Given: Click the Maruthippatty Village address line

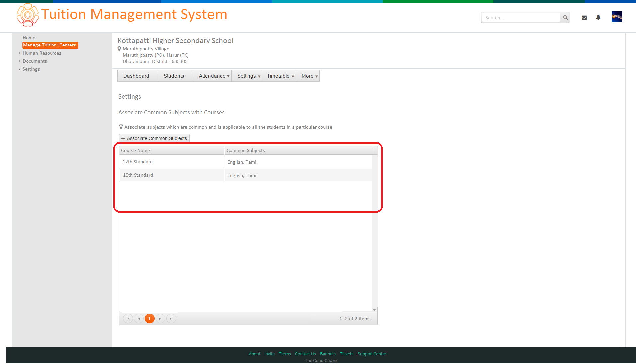Looking at the screenshot, I should pos(146,49).
